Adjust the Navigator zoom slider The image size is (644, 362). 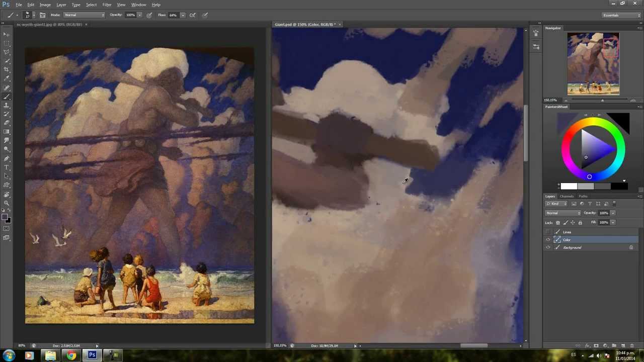[x=602, y=100]
